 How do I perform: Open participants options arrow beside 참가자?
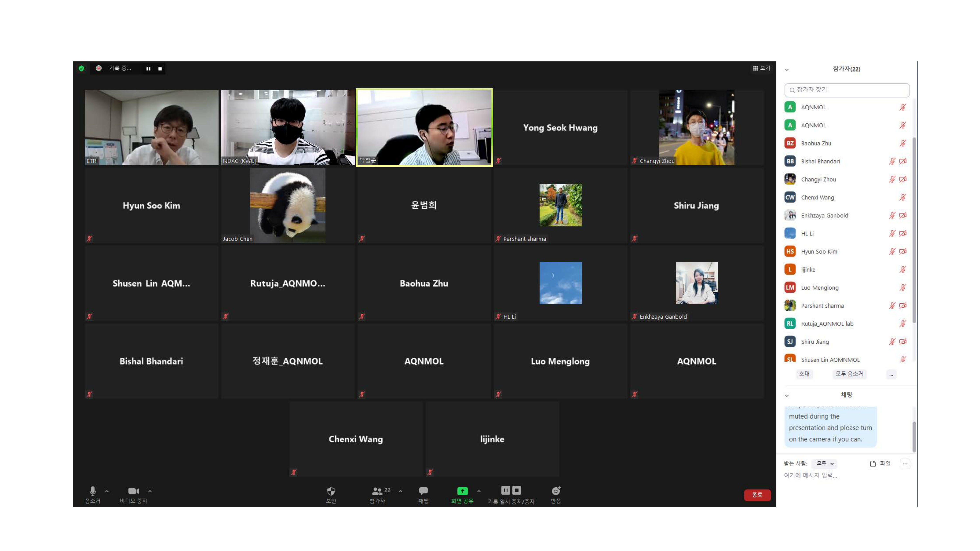click(401, 491)
